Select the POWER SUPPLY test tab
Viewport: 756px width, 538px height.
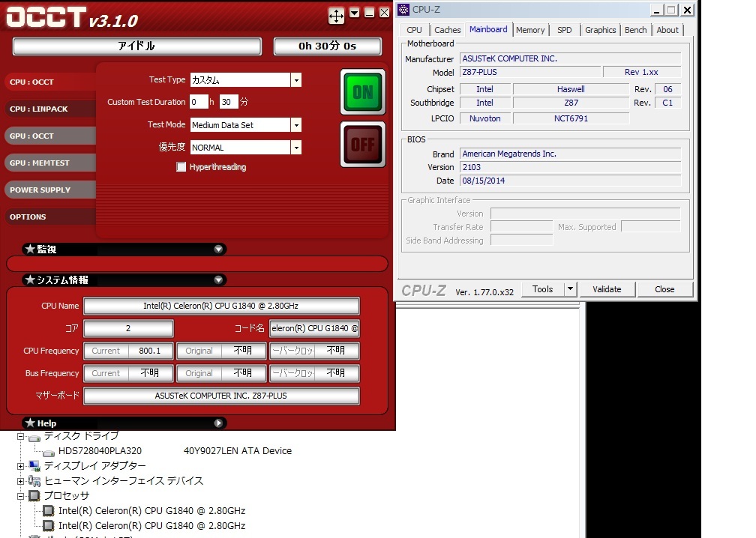50,190
